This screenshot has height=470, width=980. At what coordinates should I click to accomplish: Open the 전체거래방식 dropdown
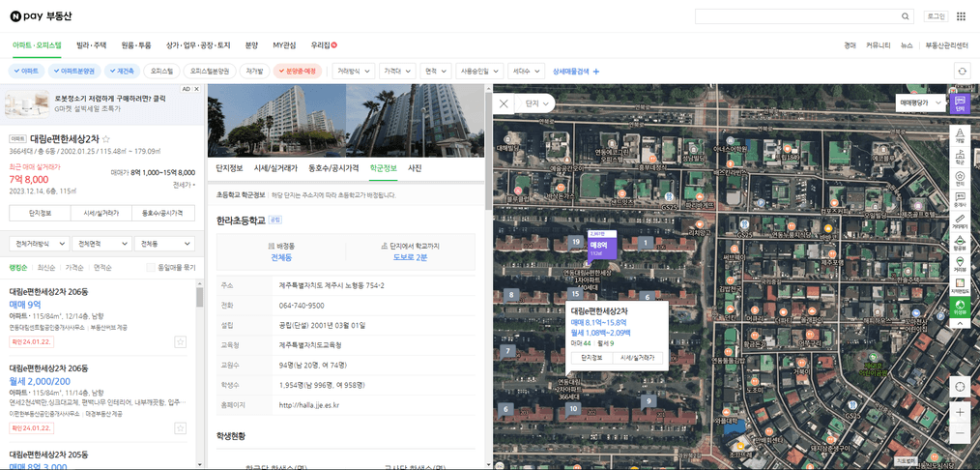tap(39, 244)
